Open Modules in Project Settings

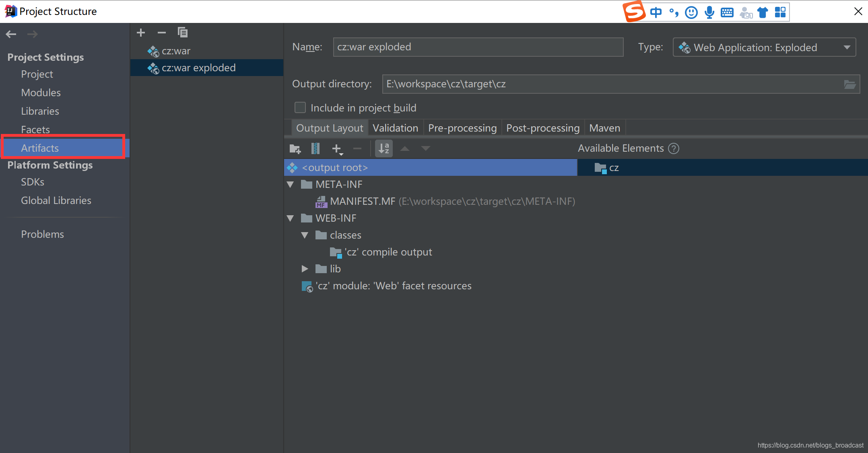click(x=41, y=93)
